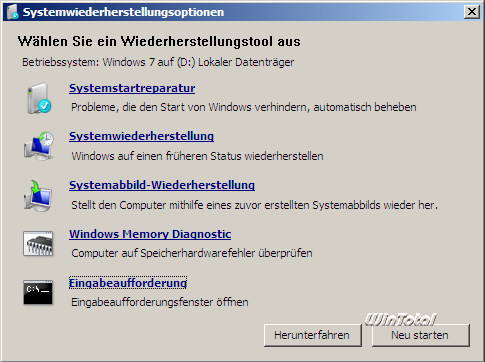485x362 pixels.
Task: Click the Herunterfahren button
Action: pos(312,335)
